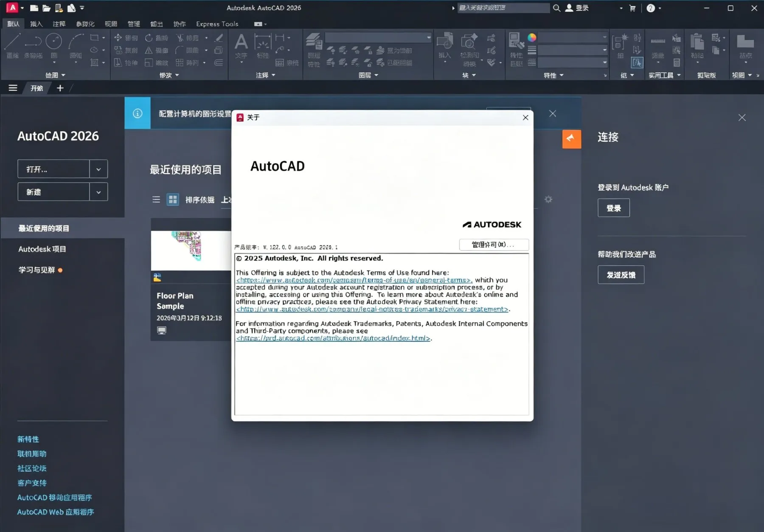Open the Express Tools ribbon tab
Image resolution: width=764 pixels, height=532 pixels.
217,24
